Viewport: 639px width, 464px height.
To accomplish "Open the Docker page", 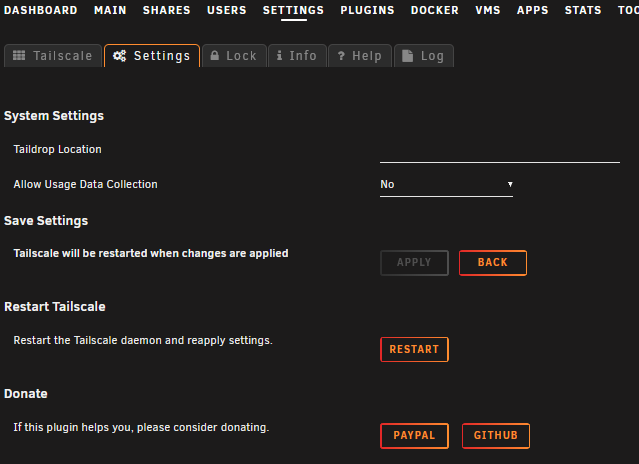I will 434,10.
